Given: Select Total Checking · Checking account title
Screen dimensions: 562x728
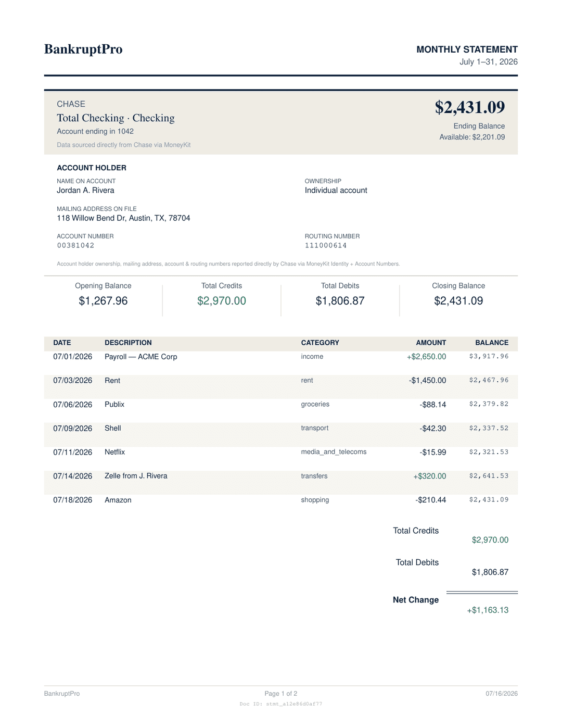Looking at the screenshot, I should 116,118.
